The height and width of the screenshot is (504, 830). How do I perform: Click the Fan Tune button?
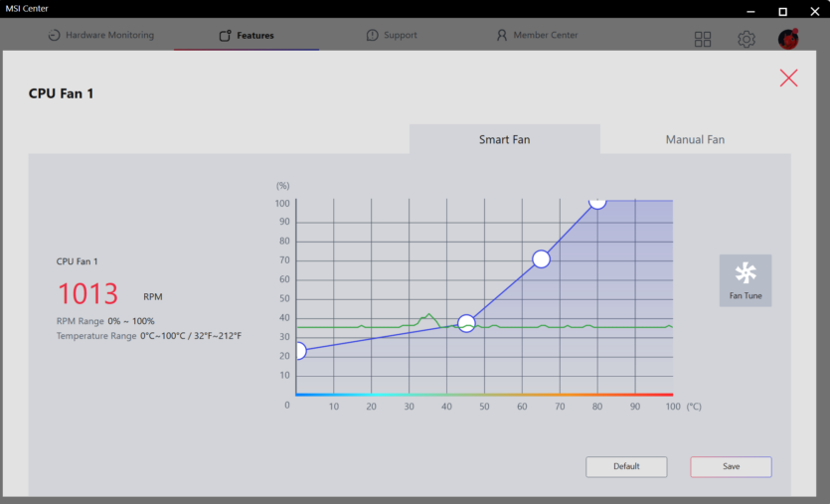746,280
